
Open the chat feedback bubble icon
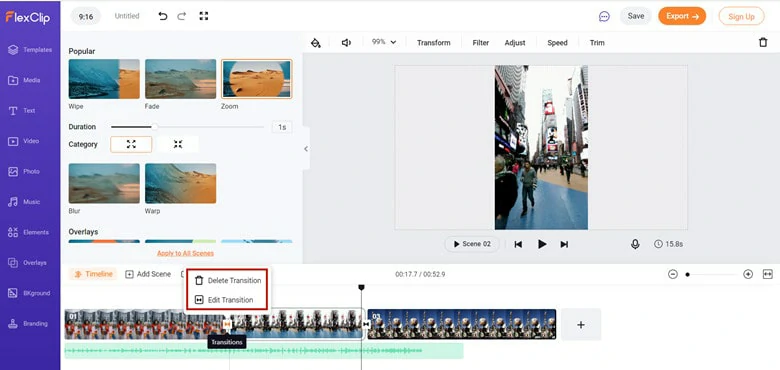point(604,16)
